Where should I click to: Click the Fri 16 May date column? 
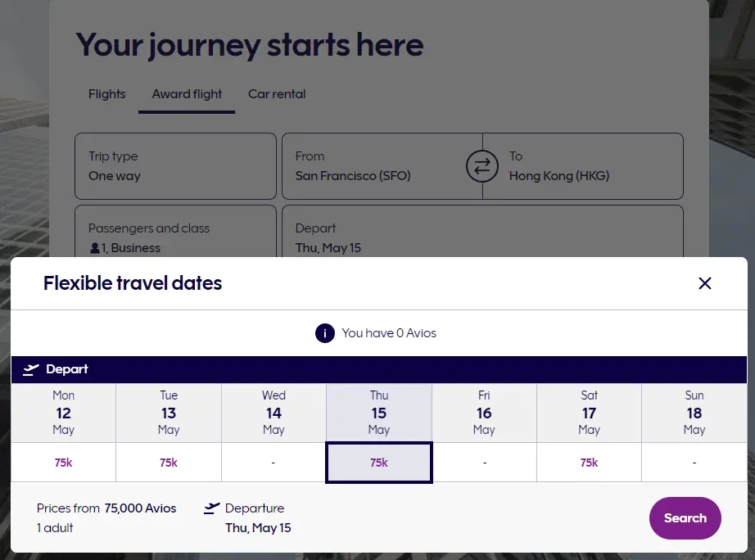[x=484, y=413]
